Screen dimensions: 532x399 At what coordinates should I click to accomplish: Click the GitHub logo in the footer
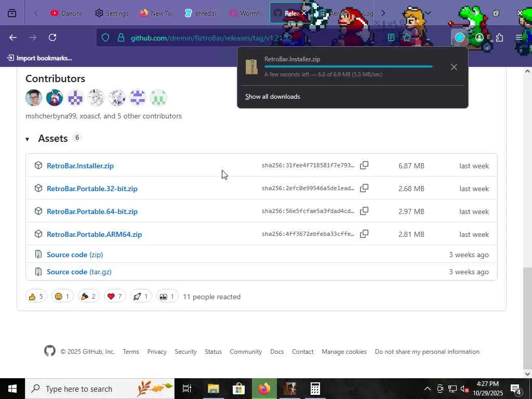coord(50,351)
